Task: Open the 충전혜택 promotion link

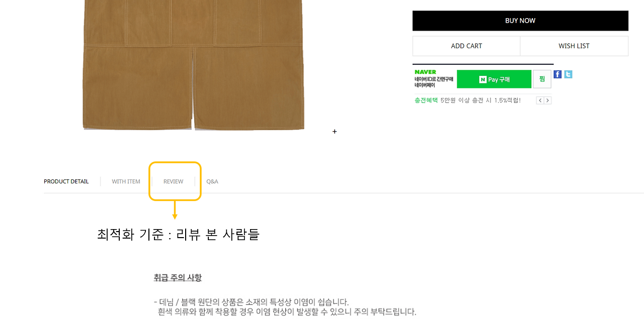Action: pos(426,100)
